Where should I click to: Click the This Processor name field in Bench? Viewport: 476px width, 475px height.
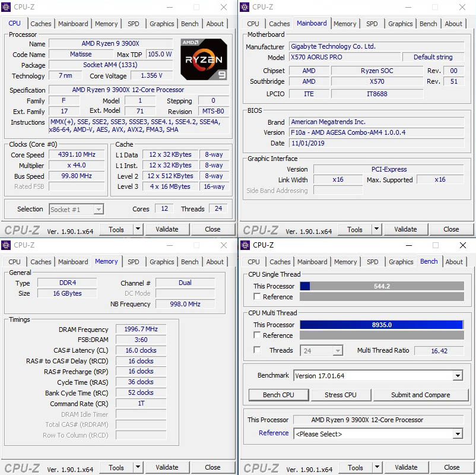click(379, 420)
